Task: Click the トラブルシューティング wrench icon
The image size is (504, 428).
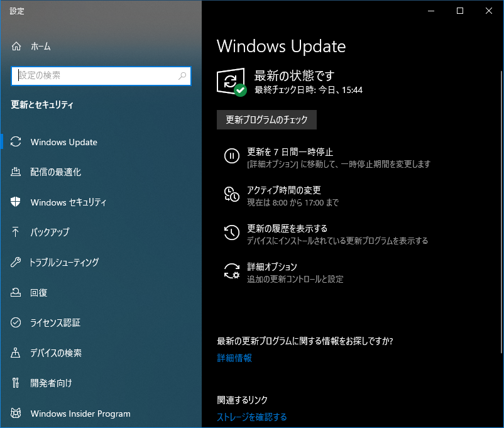Action: tap(16, 262)
